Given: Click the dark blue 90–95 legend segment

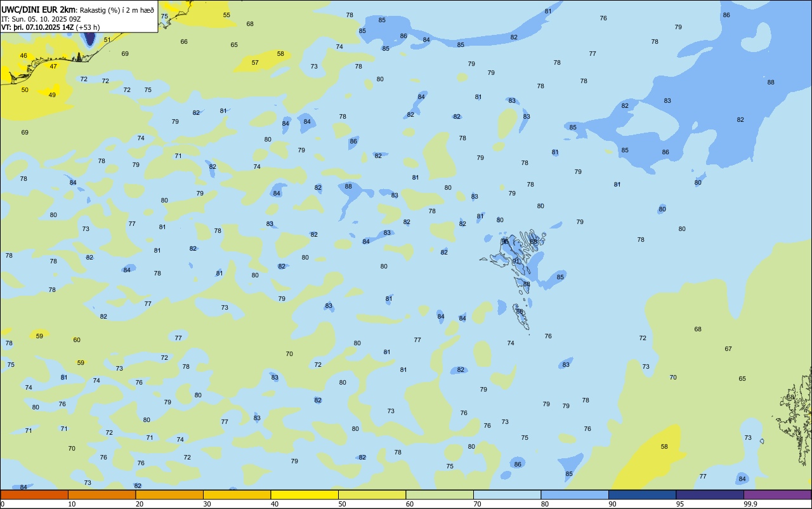Looking at the screenshot, I should point(642,494).
